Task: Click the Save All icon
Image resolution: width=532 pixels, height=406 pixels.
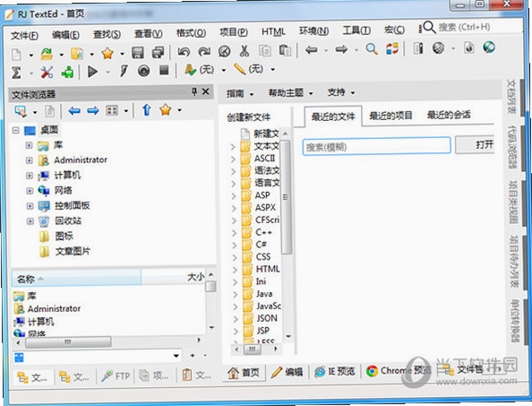Action: click(158, 52)
